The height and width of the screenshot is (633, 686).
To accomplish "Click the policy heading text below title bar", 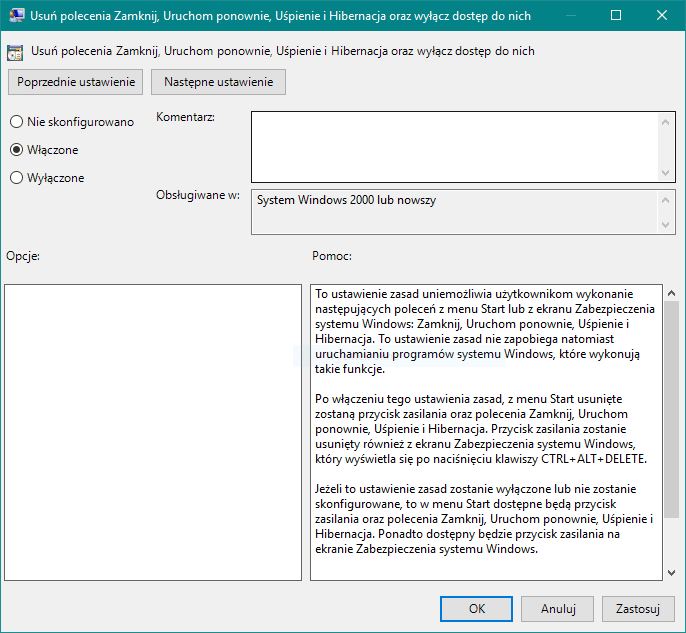I will (x=283, y=51).
